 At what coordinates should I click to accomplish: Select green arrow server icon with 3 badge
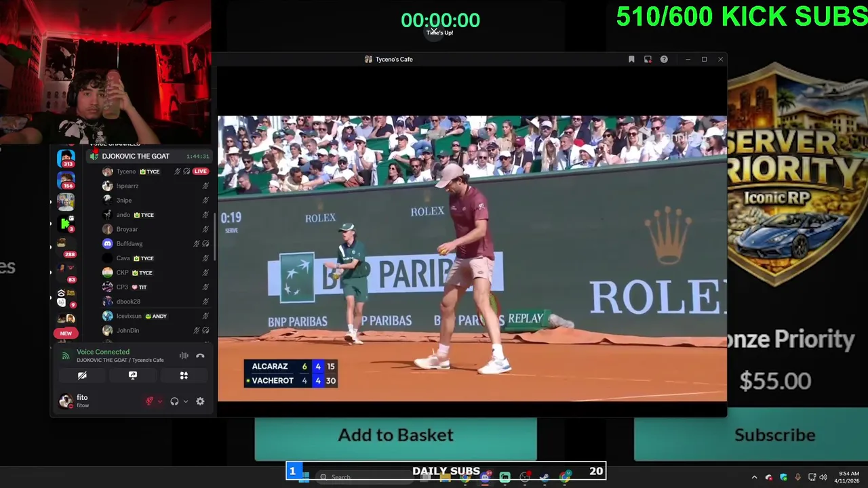coord(66,224)
